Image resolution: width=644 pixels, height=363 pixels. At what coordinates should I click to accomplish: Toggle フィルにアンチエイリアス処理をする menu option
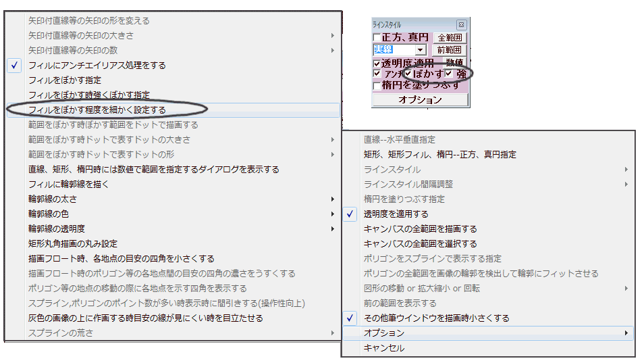(x=97, y=65)
